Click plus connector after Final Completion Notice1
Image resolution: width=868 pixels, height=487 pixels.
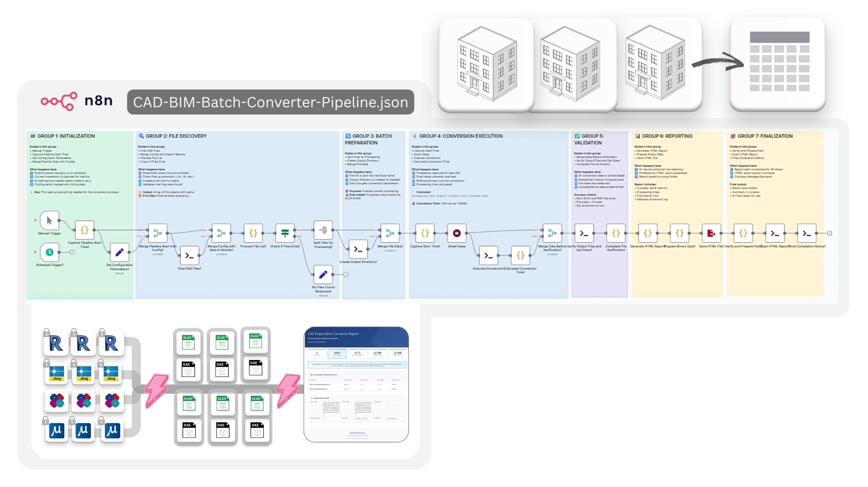click(829, 233)
